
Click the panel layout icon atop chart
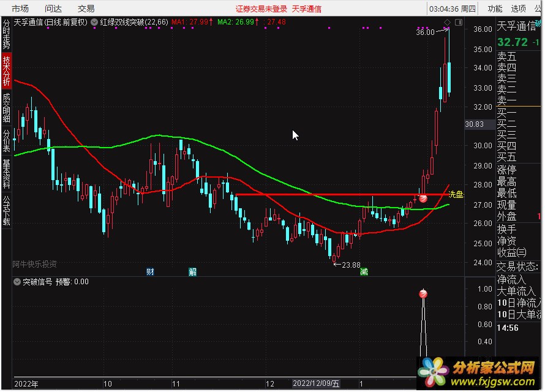click(459, 23)
